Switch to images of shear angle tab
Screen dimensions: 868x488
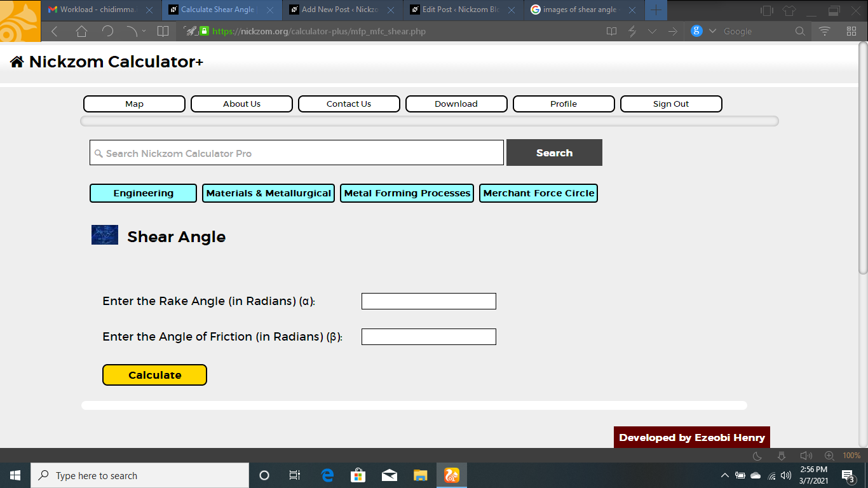(x=585, y=10)
